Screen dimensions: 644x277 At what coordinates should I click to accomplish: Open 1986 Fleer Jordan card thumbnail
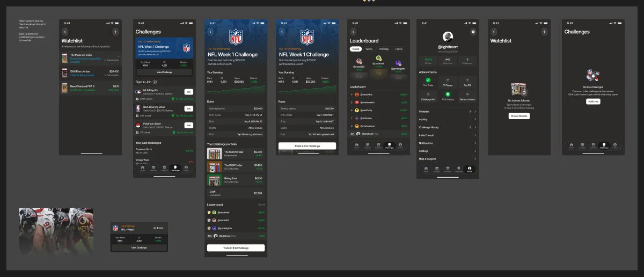[65, 73]
